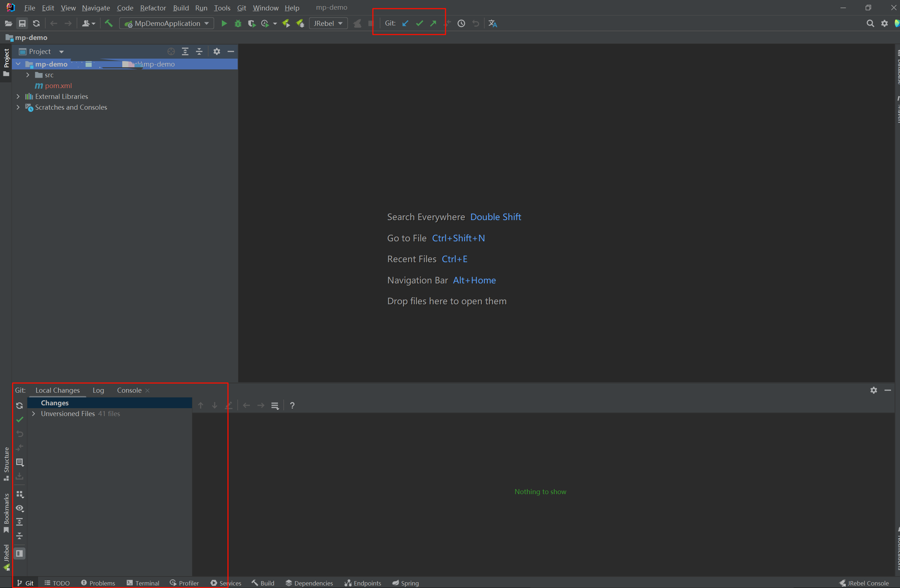Open Endpoints tool window from bottom bar
Image resolution: width=900 pixels, height=588 pixels.
363,583
